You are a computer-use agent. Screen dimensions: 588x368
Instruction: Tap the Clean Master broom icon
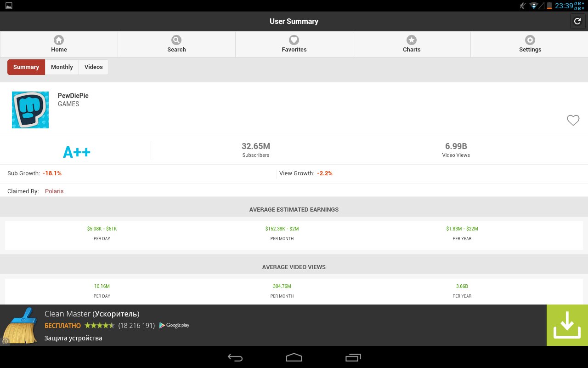point(20,325)
